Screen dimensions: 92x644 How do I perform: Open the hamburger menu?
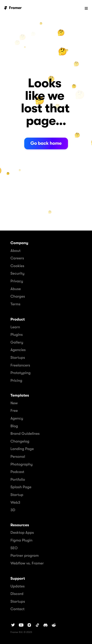click(86, 8)
